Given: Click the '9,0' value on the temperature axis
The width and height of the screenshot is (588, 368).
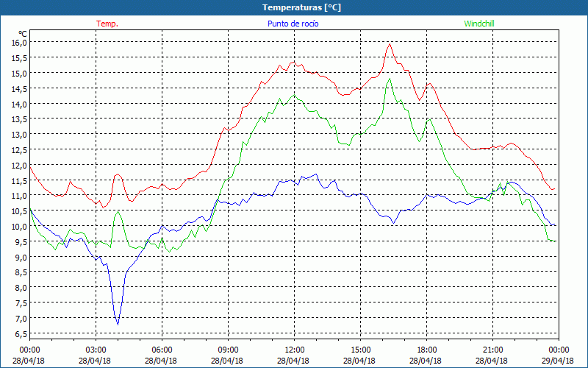Looking at the screenshot, I should pos(21,257).
